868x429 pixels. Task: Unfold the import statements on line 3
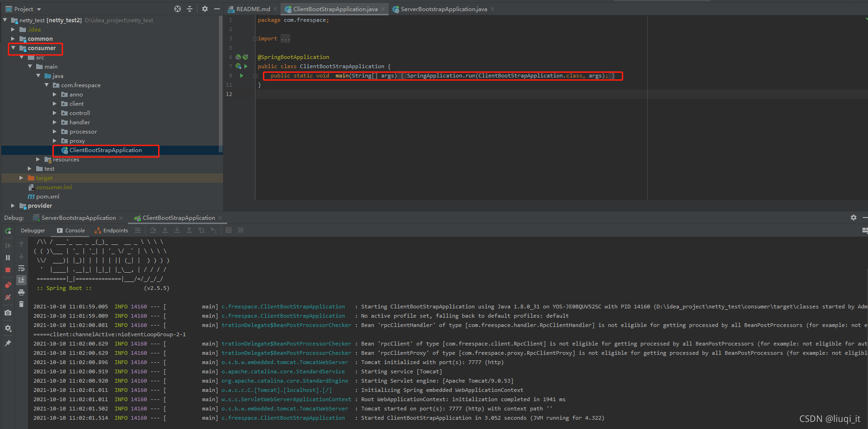click(x=255, y=38)
